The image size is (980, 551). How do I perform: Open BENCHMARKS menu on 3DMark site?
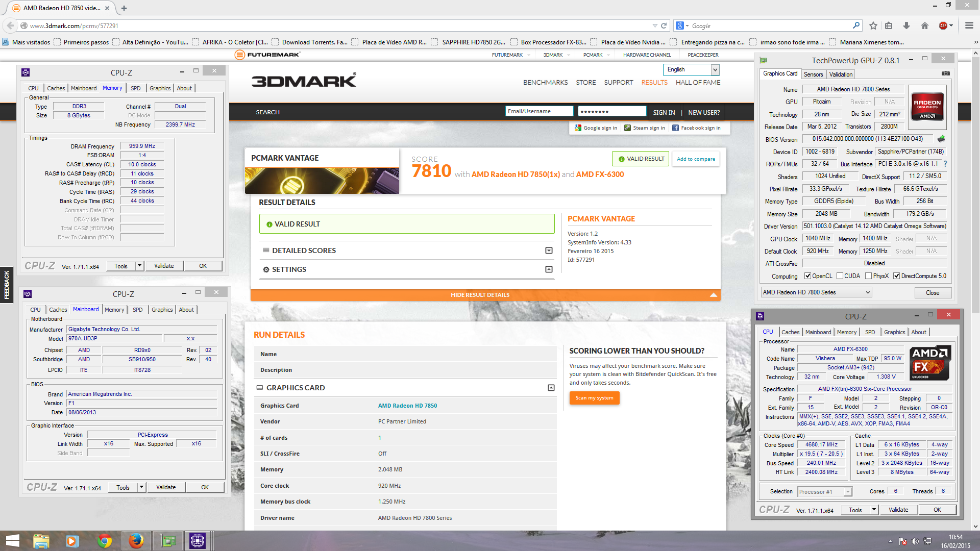click(545, 83)
